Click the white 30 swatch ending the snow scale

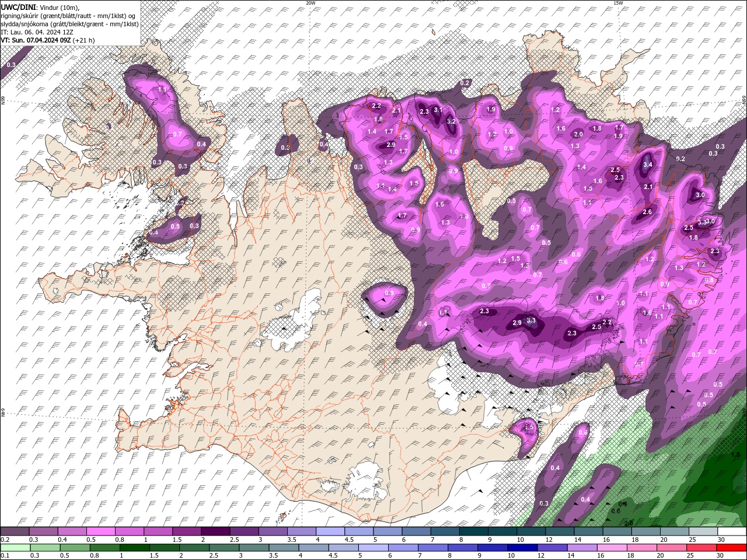(x=731, y=531)
